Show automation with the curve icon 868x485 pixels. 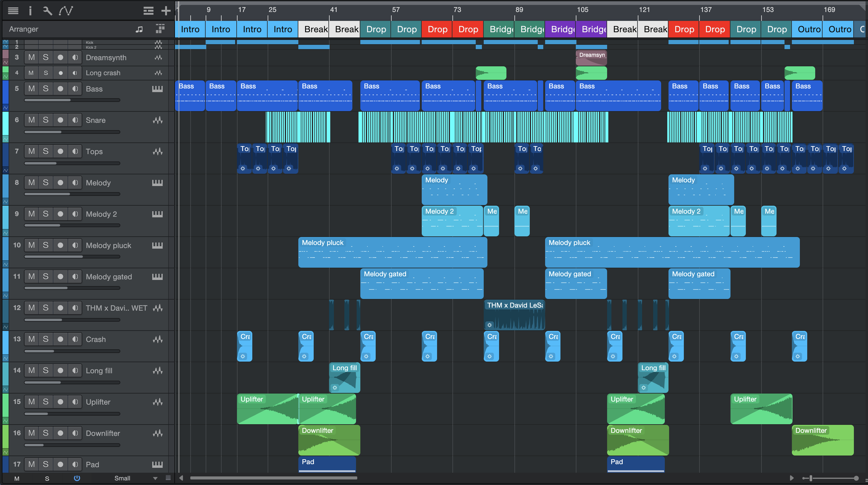point(66,11)
